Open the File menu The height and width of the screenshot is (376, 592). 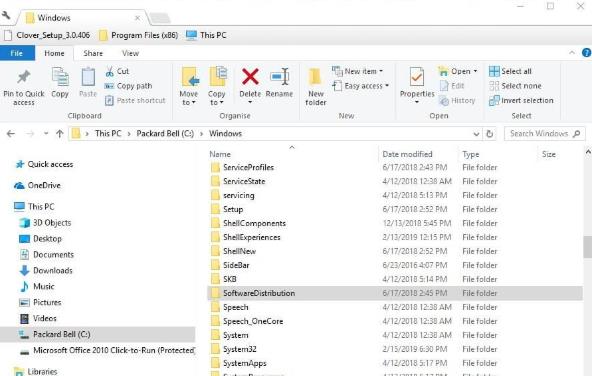pyautogui.click(x=17, y=53)
